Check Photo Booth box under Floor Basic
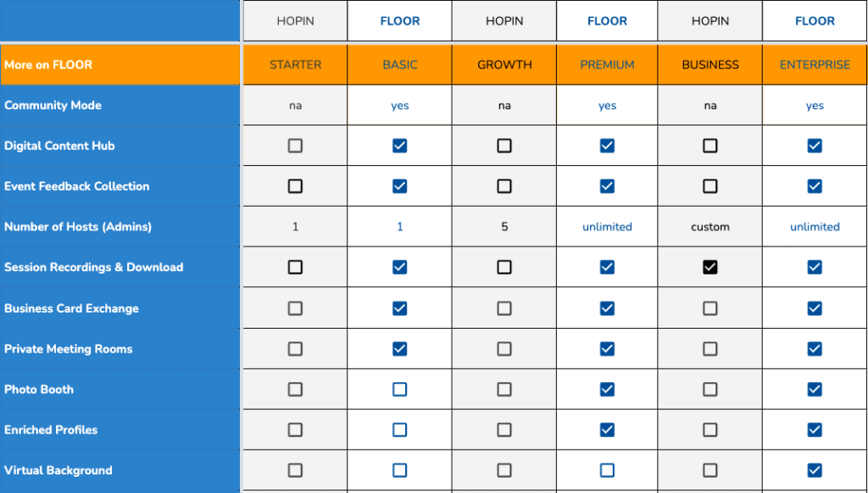Screen dimensions: 868x493 pyautogui.click(x=400, y=390)
